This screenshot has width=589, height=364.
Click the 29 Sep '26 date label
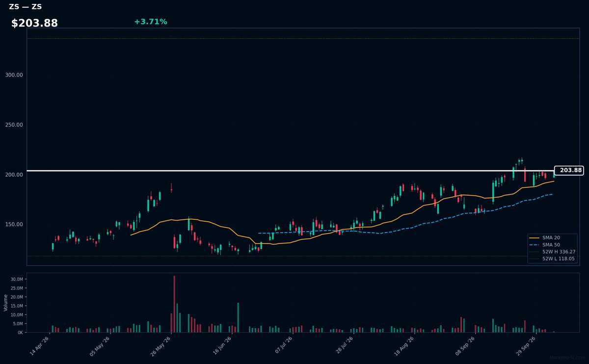pyautogui.click(x=526, y=345)
